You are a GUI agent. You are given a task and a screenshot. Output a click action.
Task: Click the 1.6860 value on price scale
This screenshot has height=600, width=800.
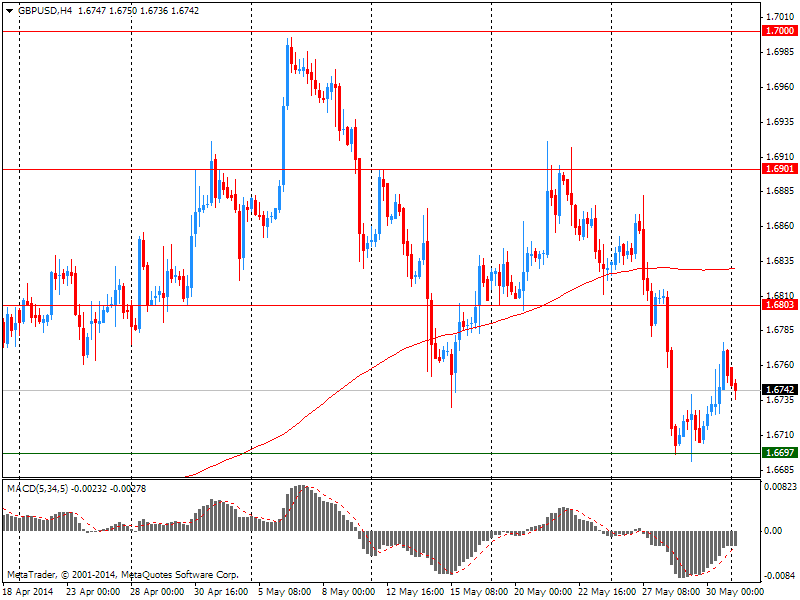pos(781,226)
